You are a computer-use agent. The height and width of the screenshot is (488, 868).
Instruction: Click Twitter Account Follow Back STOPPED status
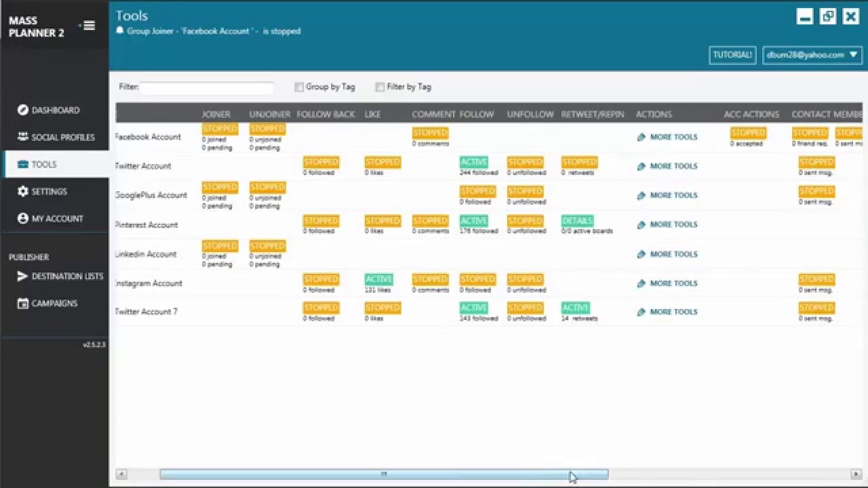tap(321, 162)
